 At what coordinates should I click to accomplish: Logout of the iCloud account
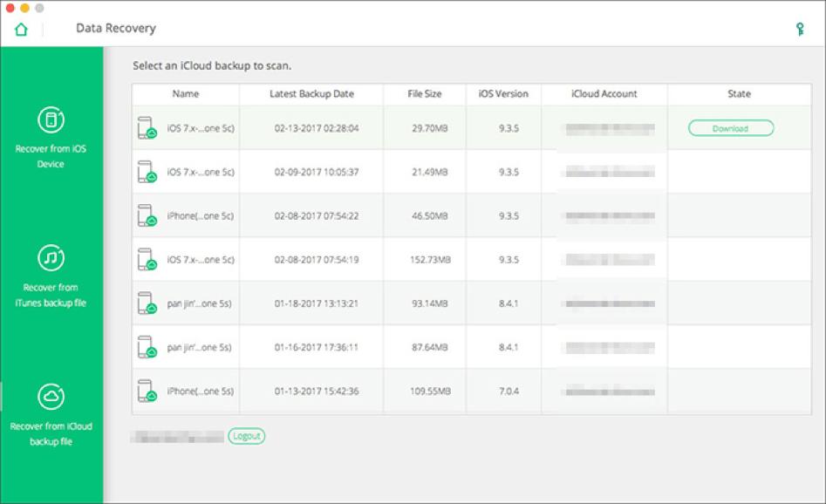(246, 435)
